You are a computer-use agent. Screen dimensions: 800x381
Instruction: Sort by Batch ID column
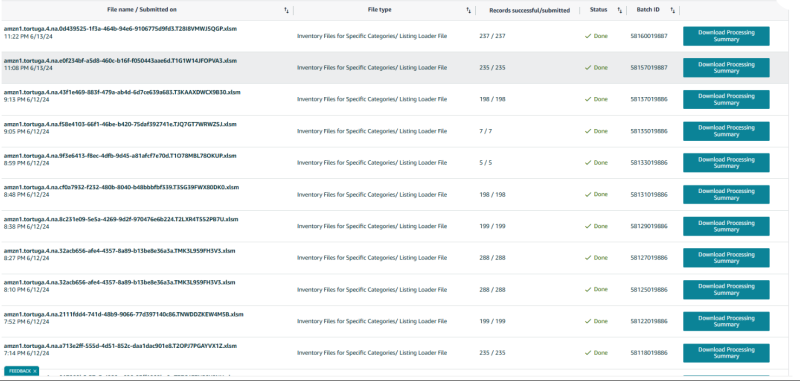(x=672, y=10)
